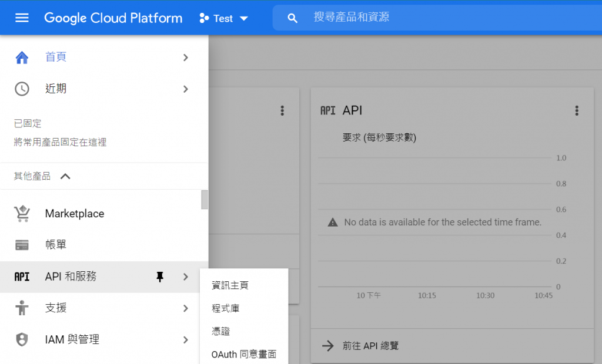602x364 pixels.
Task: Open the hamburger navigation menu
Action: (x=22, y=18)
